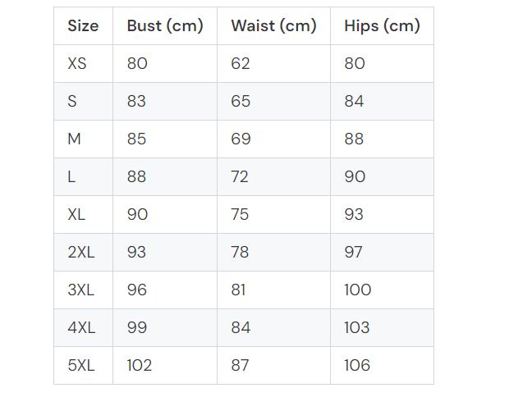The height and width of the screenshot is (397, 532).
Task: Select the 2XL size cell
Action: (x=81, y=253)
